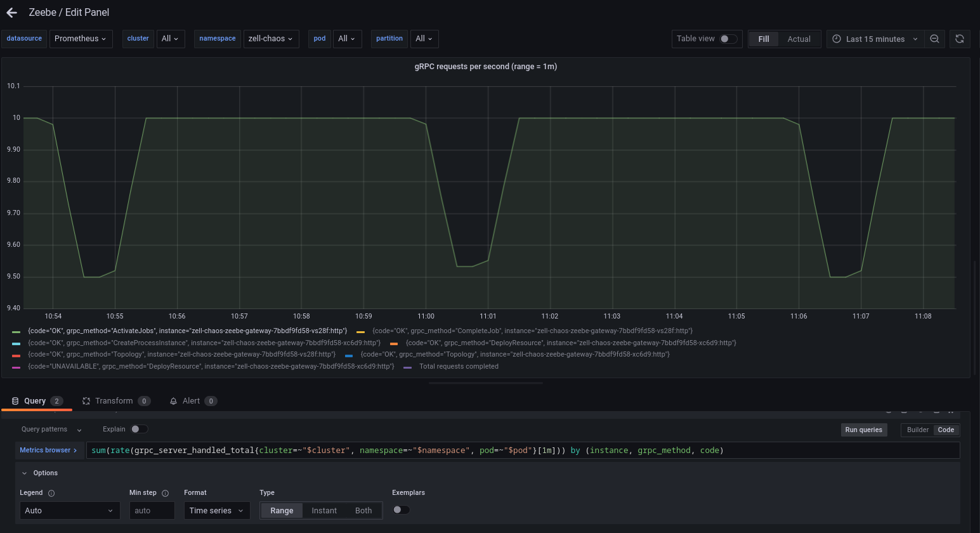
Task: Zoom out the time range
Action: (x=934, y=39)
